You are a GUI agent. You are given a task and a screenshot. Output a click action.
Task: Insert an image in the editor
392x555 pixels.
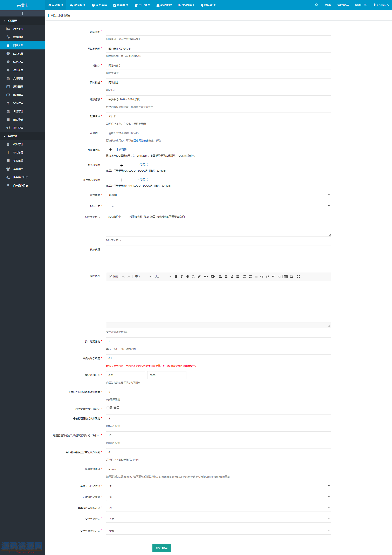292,276
